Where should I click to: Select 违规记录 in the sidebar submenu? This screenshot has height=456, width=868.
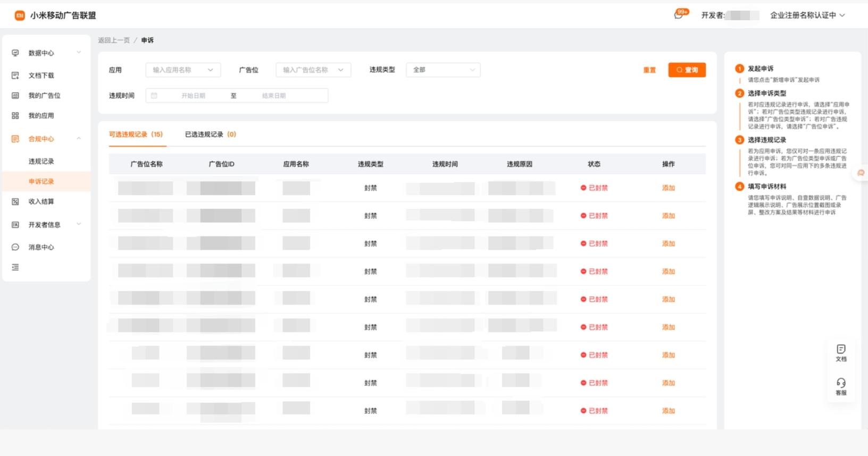tap(41, 162)
